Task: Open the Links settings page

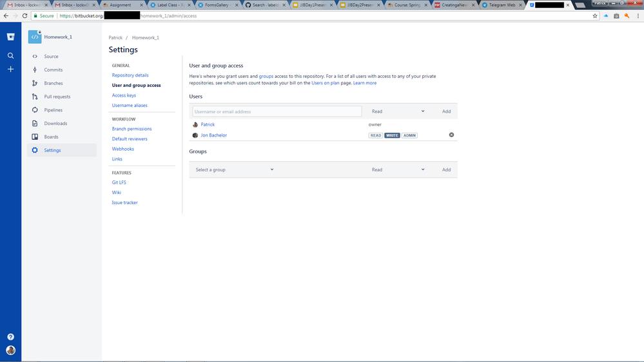Action: [117, 159]
